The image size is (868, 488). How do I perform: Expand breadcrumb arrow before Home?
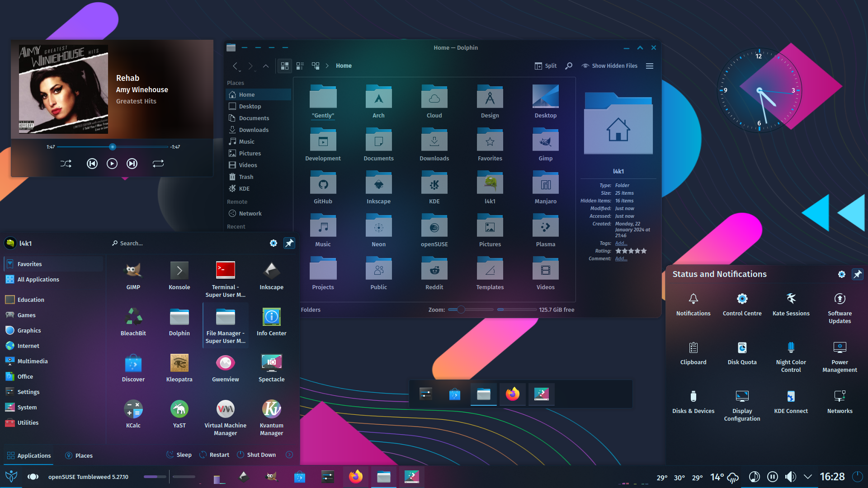pos(327,66)
